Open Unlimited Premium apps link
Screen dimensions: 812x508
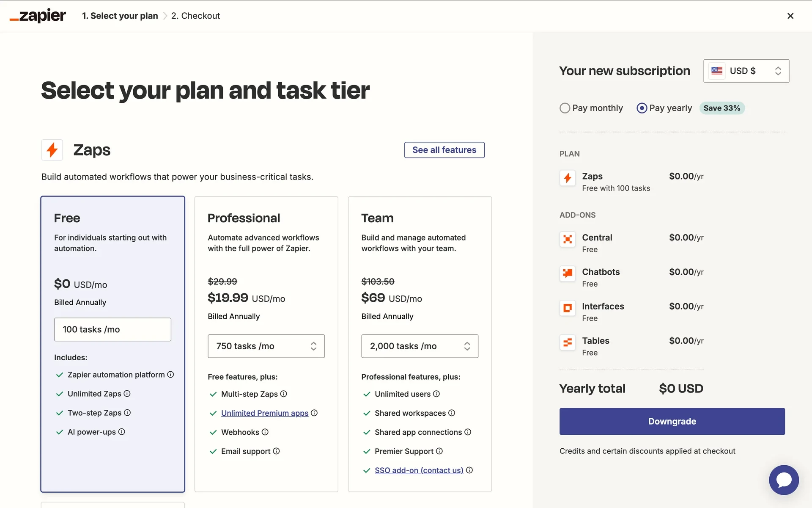[x=265, y=413]
